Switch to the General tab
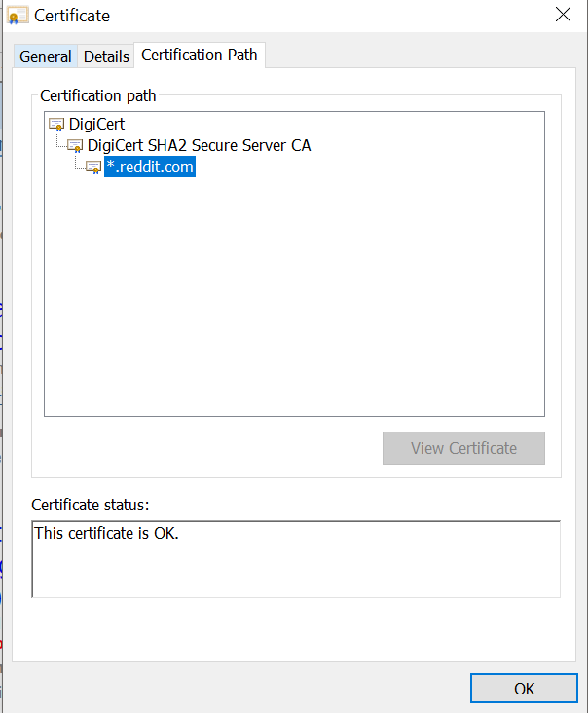 pyautogui.click(x=46, y=56)
